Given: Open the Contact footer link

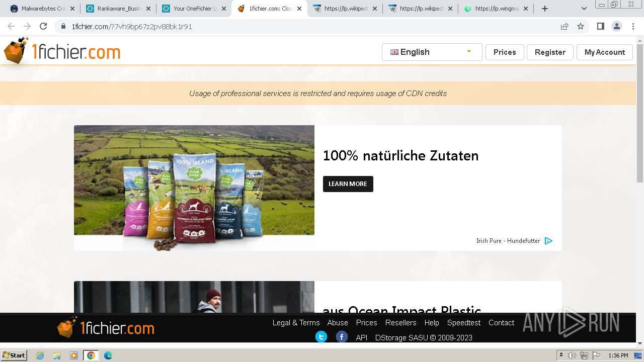Looking at the screenshot, I should click(501, 323).
